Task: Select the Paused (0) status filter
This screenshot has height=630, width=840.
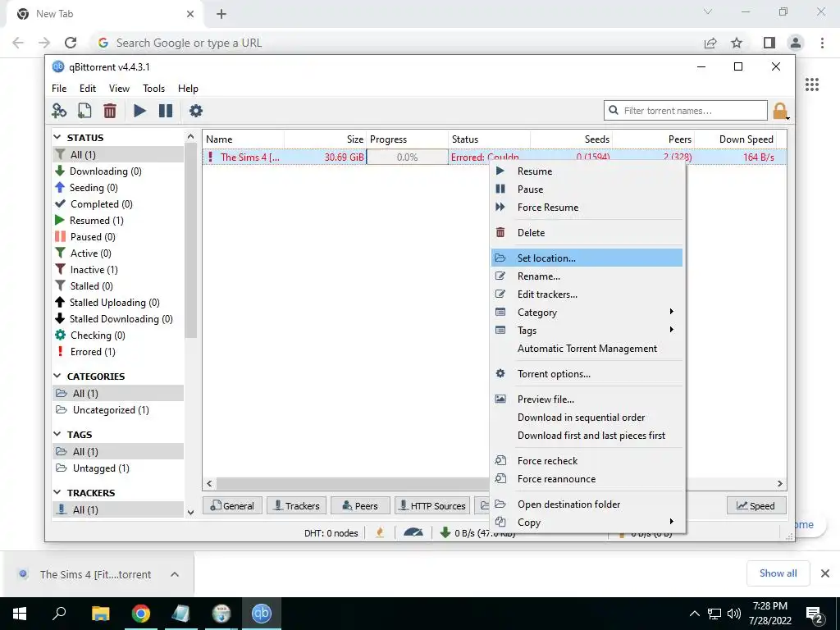Action: pyautogui.click(x=93, y=237)
